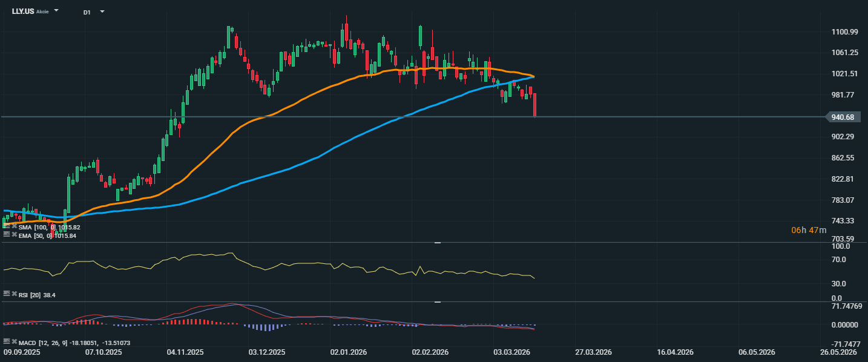Click the 1100.99 level on price axis
Screen dimensions: 868x362
click(x=846, y=32)
